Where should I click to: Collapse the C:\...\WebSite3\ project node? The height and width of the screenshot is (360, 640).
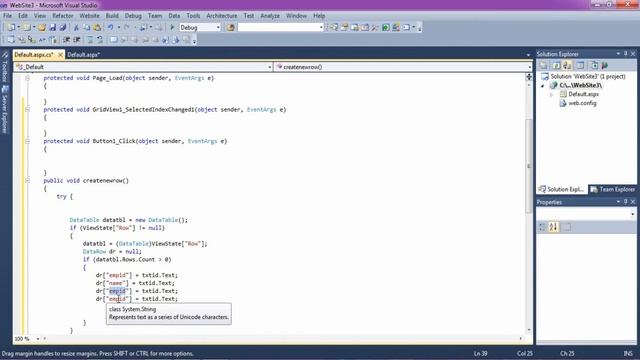pos(543,86)
